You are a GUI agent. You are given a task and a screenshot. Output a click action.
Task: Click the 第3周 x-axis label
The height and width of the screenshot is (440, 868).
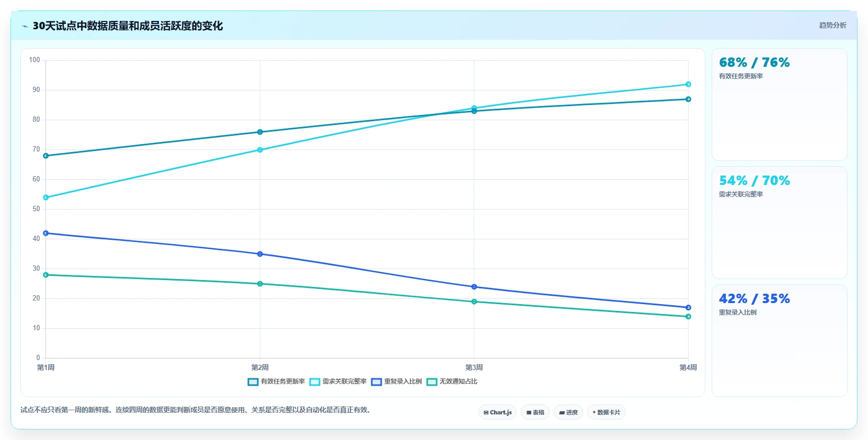click(474, 368)
